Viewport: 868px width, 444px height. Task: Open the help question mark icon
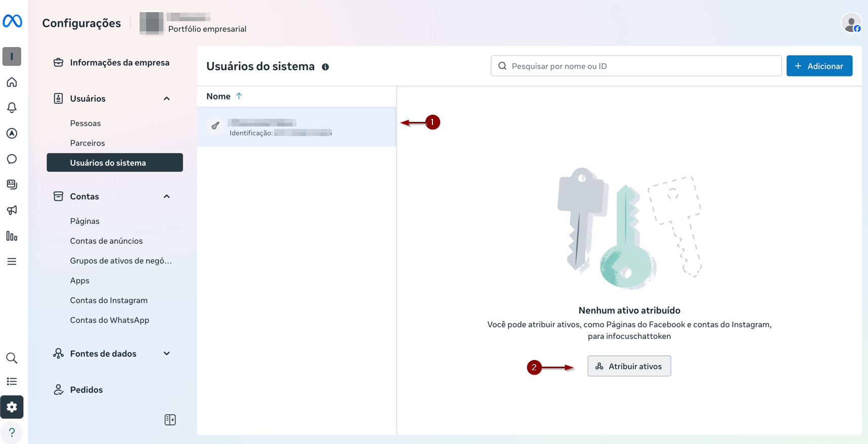(12, 433)
